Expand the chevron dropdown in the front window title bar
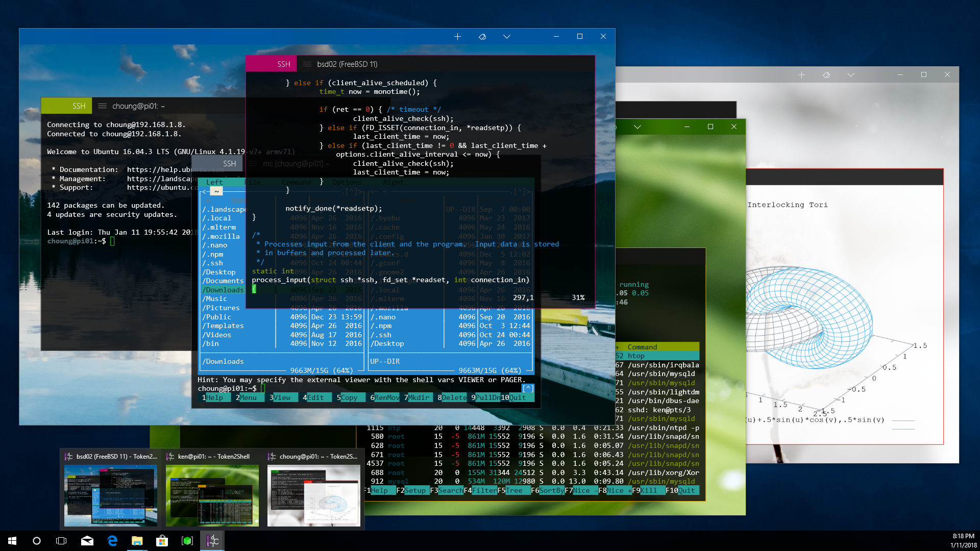The image size is (980, 551). click(506, 37)
